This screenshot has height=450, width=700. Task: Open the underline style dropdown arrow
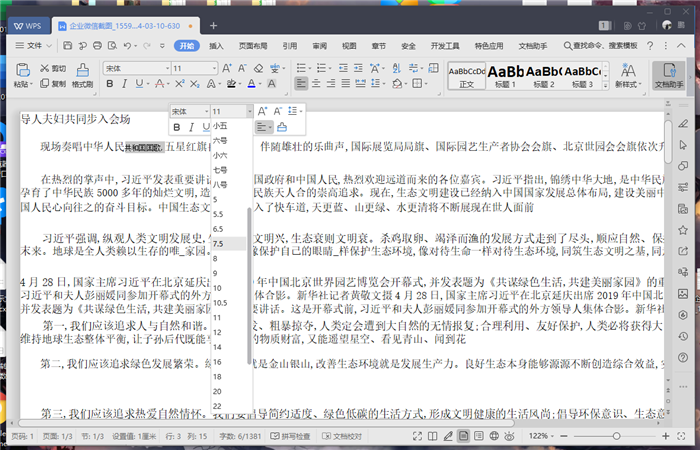coord(147,83)
